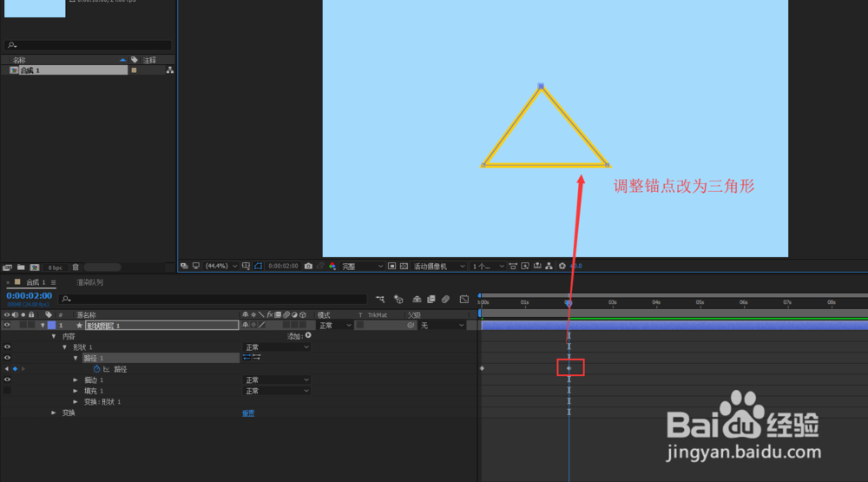This screenshot has width=868, height=482.
Task: Click include-in-graph-editor icon for 路径
Action: tap(106, 369)
